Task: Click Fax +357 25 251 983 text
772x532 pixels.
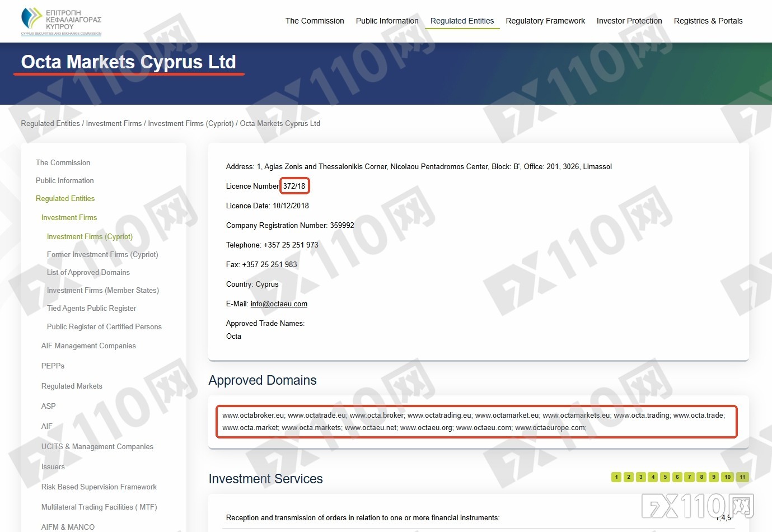Action: point(261,264)
